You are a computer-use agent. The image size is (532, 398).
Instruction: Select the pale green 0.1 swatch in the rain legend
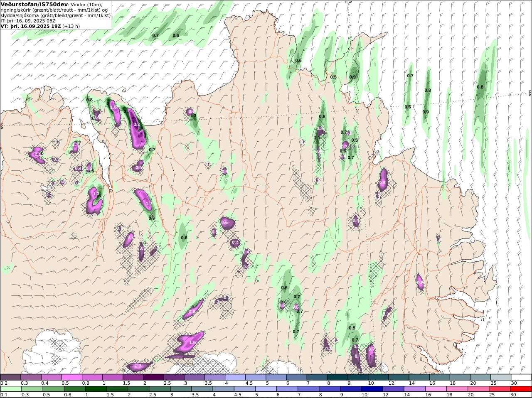coord(10,389)
